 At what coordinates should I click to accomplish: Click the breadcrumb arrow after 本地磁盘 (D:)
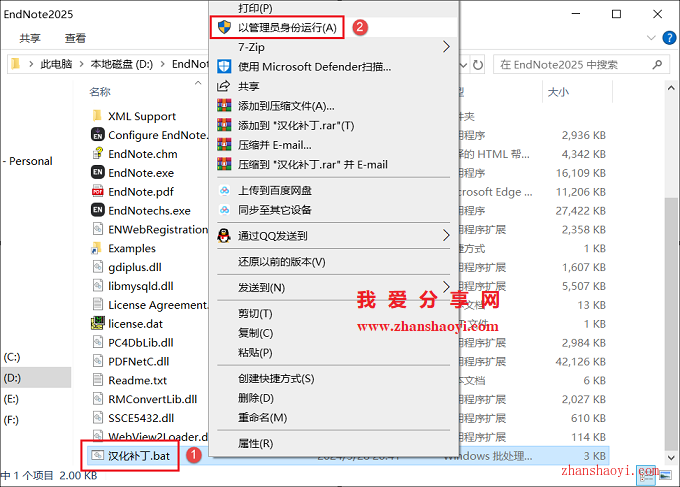163,64
